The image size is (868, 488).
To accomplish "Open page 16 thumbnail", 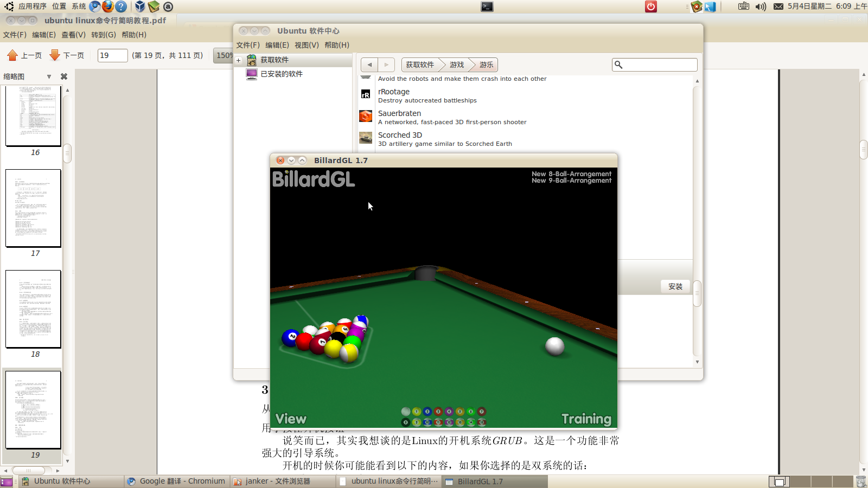I will (33, 115).
